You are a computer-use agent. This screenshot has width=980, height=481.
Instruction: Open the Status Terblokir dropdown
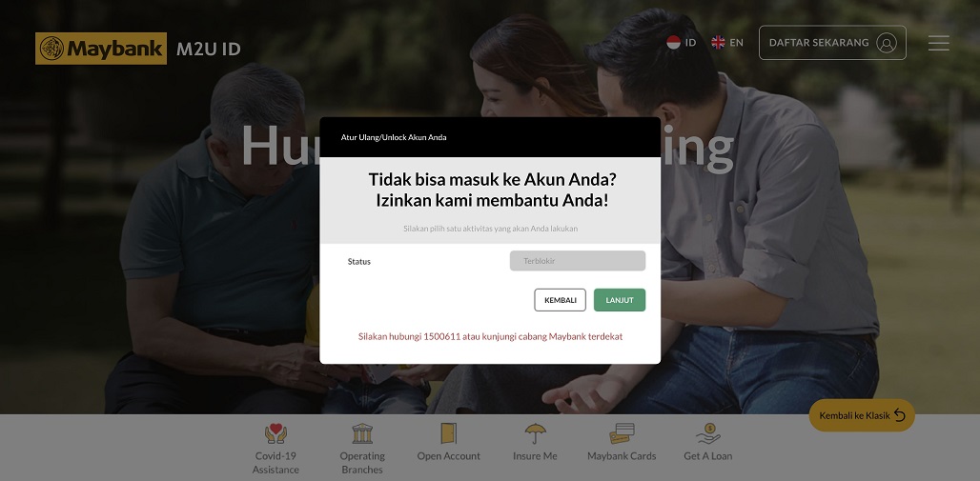[578, 260]
